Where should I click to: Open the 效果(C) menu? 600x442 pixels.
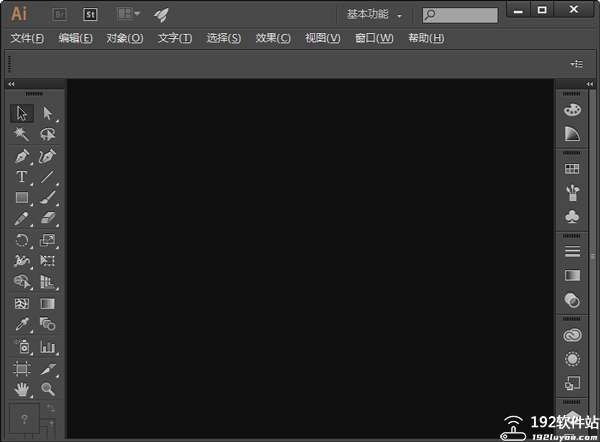[x=273, y=38]
